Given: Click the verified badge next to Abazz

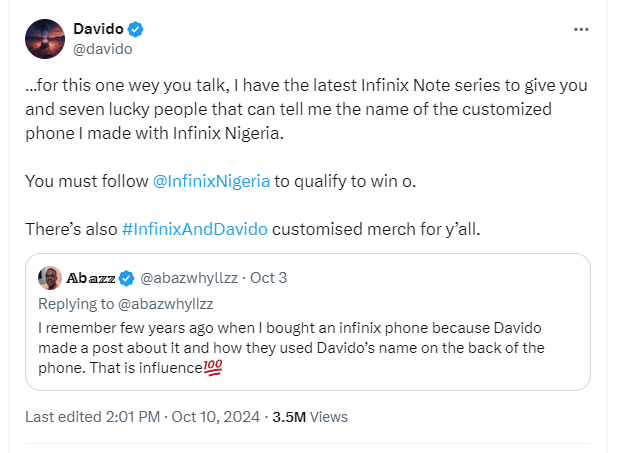Looking at the screenshot, I should 126,277.
